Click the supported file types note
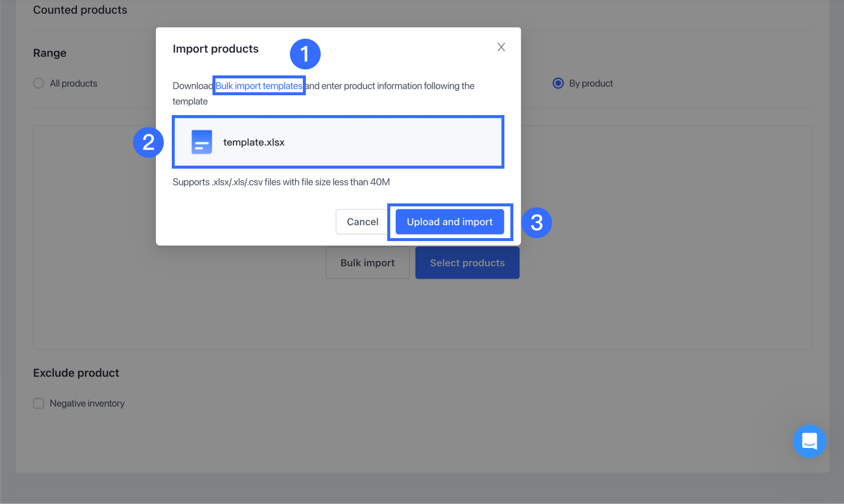 [281, 182]
